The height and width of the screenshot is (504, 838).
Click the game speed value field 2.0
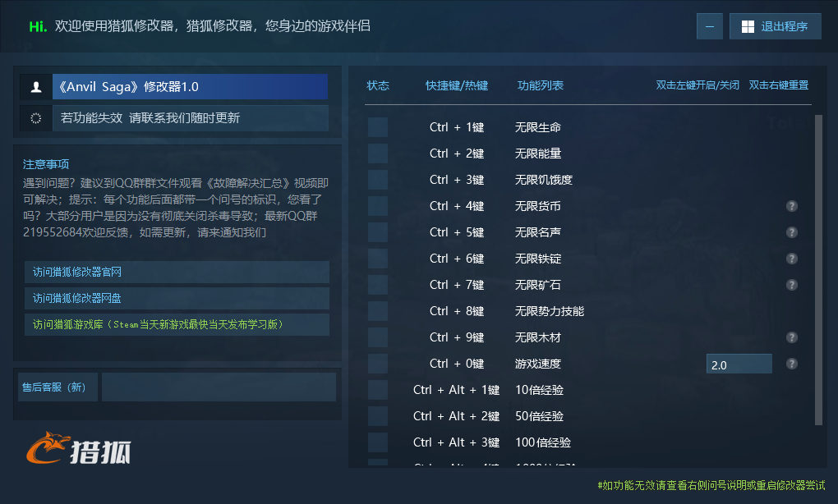[x=739, y=364]
